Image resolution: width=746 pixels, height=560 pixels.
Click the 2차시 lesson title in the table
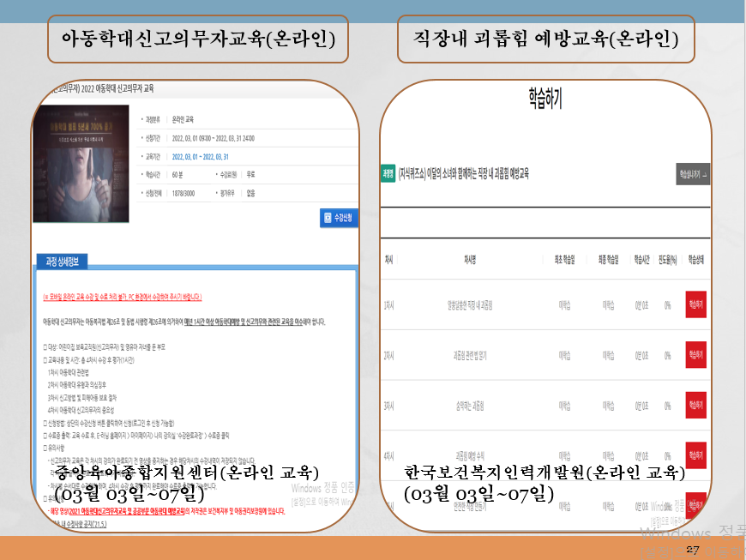(x=470, y=356)
